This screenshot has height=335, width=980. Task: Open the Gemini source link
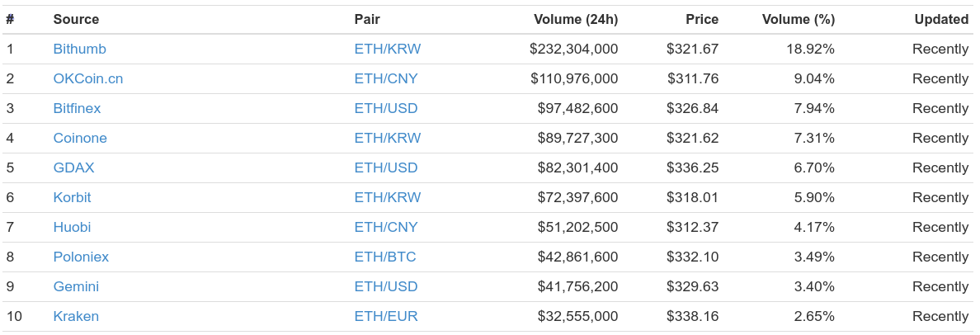pyautogui.click(x=76, y=286)
